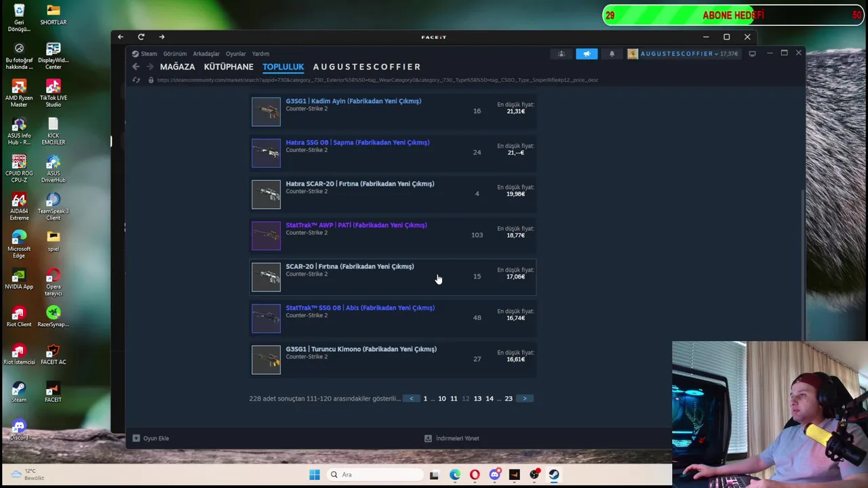Open the TikTok LIVE Studio shortcut
The image size is (868, 488).
click(x=53, y=92)
